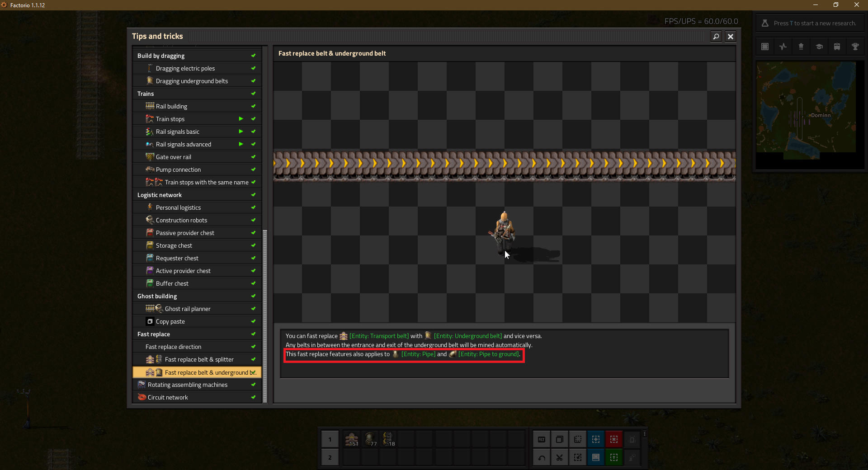The height and width of the screenshot is (470, 868).
Task: Click the start new research bar
Action: (x=809, y=23)
